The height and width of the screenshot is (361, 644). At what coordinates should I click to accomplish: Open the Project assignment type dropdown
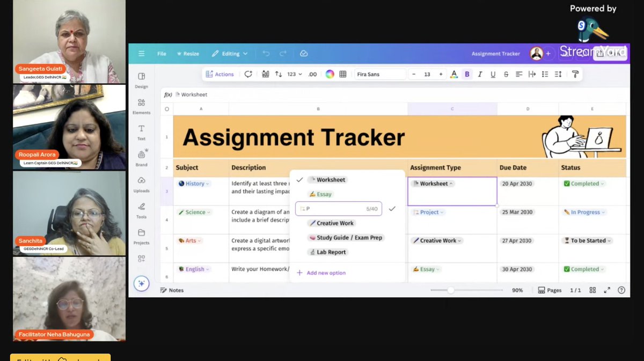pyautogui.click(x=428, y=212)
